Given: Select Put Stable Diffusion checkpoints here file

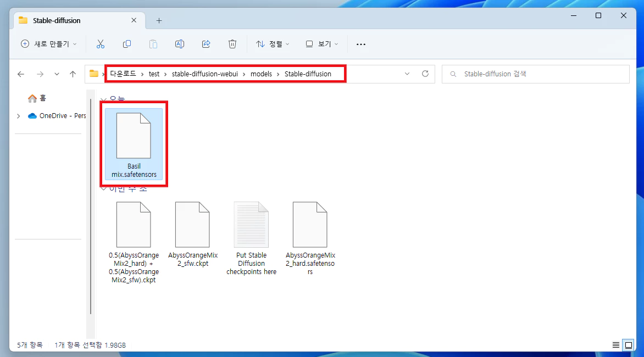Looking at the screenshot, I should [x=251, y=238].
